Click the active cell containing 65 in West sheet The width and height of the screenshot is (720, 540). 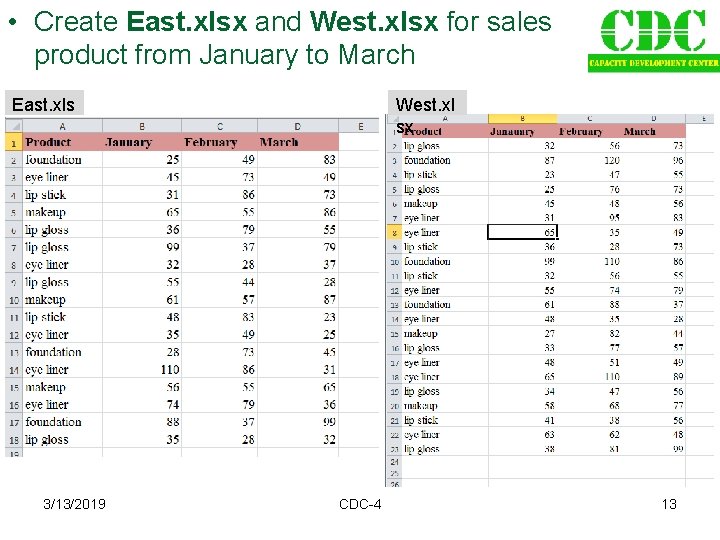pyautogui.click(x=522, y=232)
